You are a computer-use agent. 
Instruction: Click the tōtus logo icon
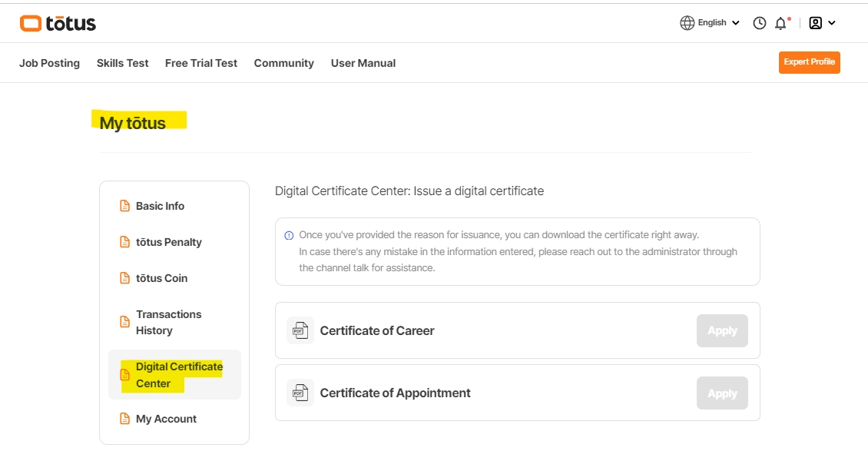31,23
